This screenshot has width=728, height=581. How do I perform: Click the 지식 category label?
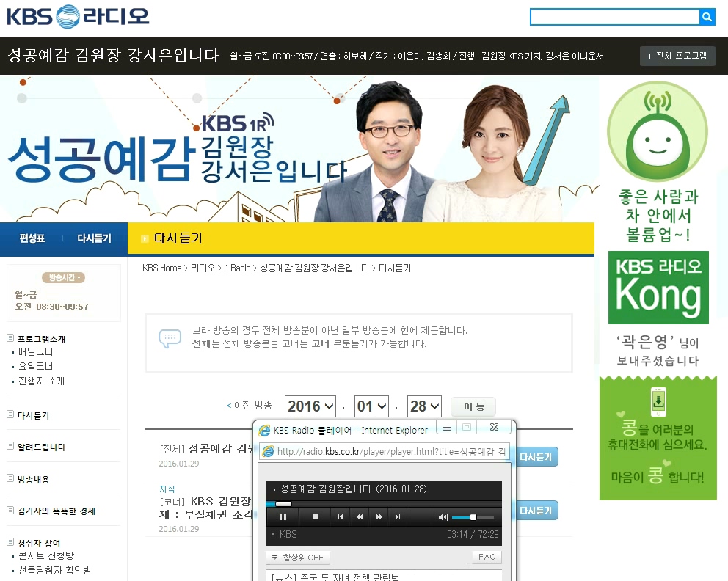[x=167, y=489]
